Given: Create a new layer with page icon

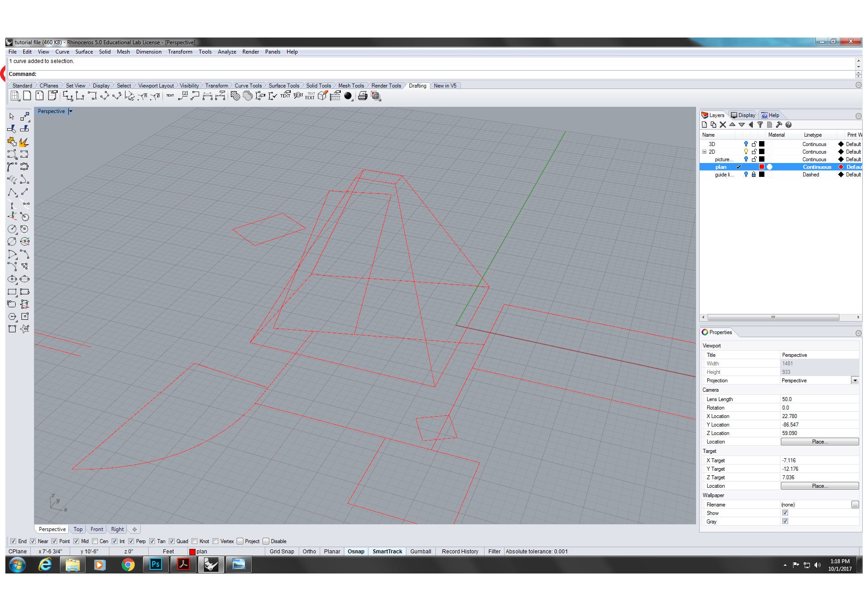Looking at the screenshot, I should coord(704,125).
